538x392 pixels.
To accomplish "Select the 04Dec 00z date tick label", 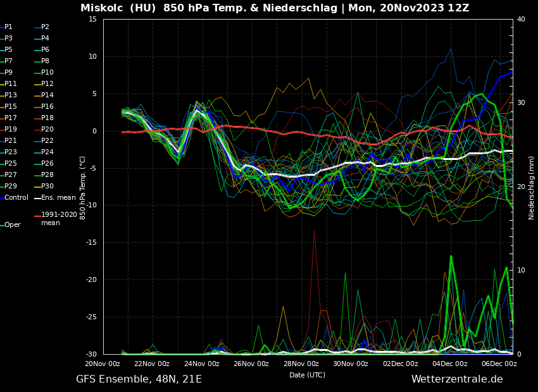I will click(x=450, y=364).
